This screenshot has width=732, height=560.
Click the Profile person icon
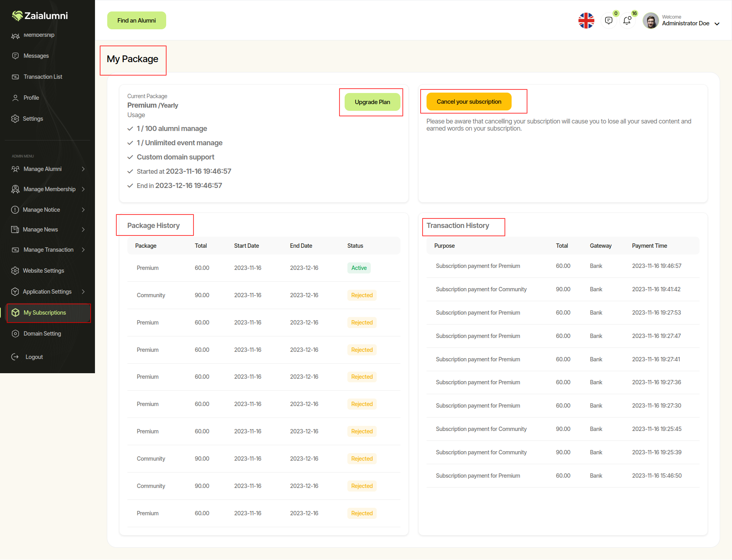(x=15, y=98)
